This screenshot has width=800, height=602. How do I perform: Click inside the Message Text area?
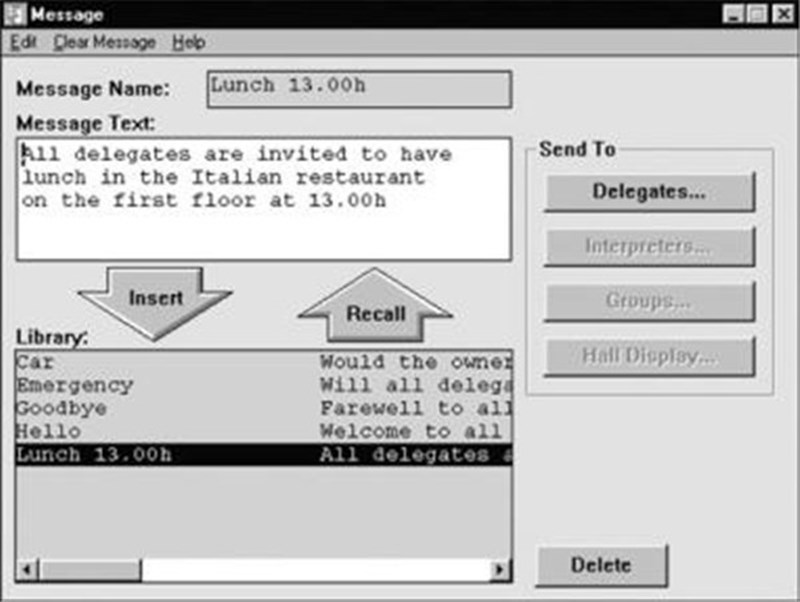[x=263, y=200]
